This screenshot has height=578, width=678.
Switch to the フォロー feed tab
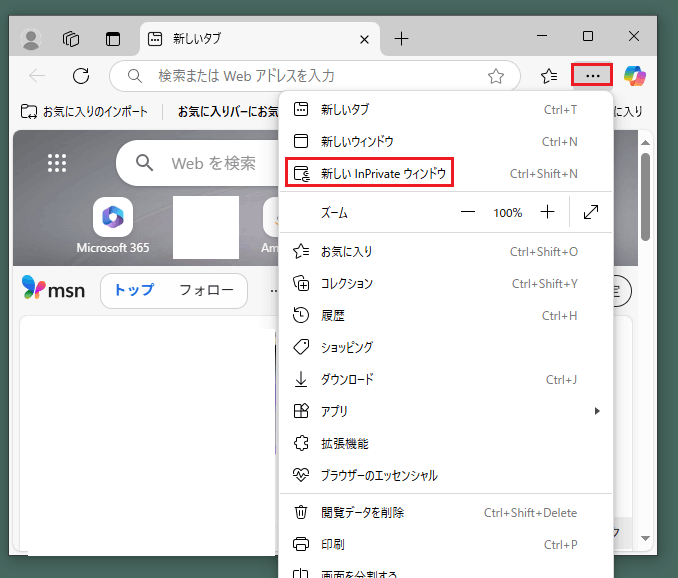click(206, 290)
